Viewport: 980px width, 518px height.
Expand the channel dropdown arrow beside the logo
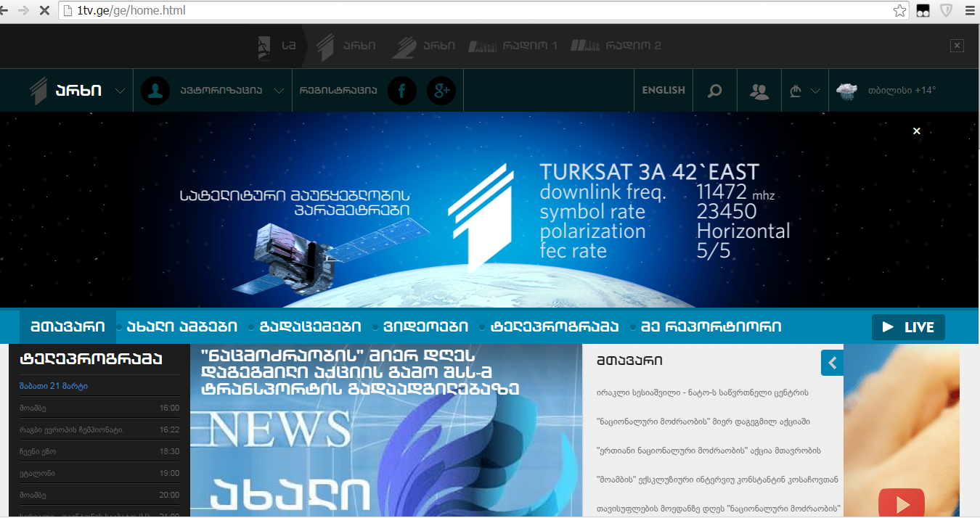click(x=120, y=91)
